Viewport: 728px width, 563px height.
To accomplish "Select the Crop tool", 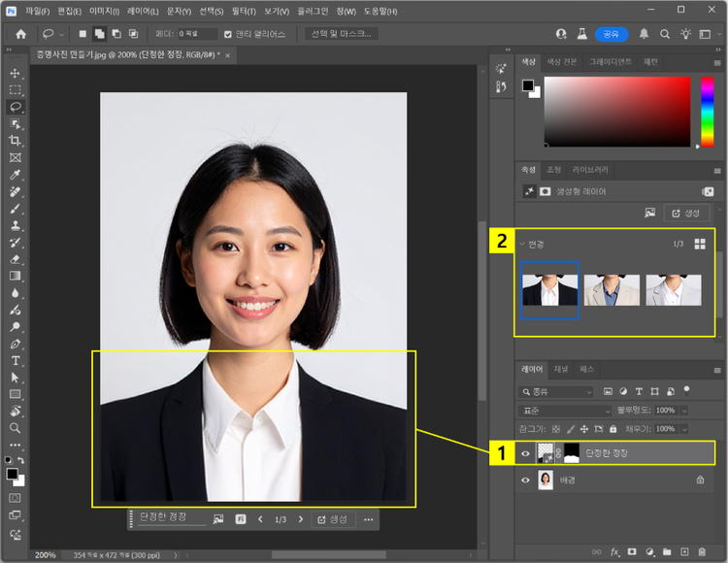I will (15, 141).
